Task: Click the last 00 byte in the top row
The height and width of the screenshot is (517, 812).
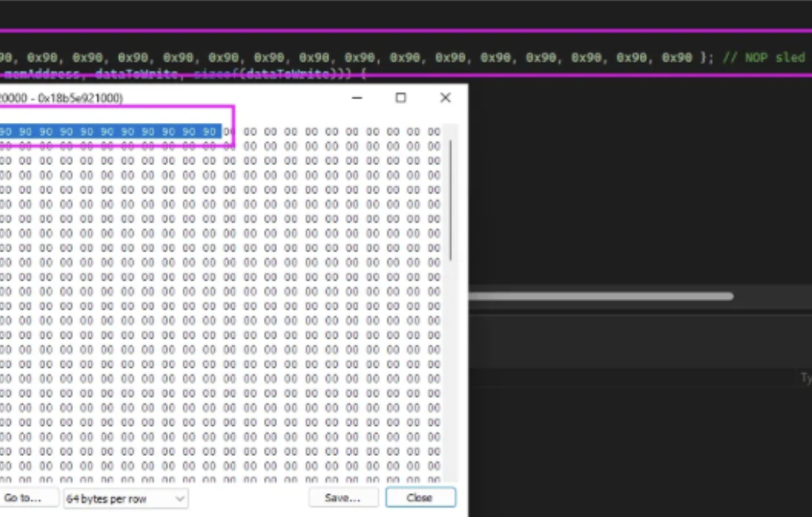Action: tap(434, 132)
